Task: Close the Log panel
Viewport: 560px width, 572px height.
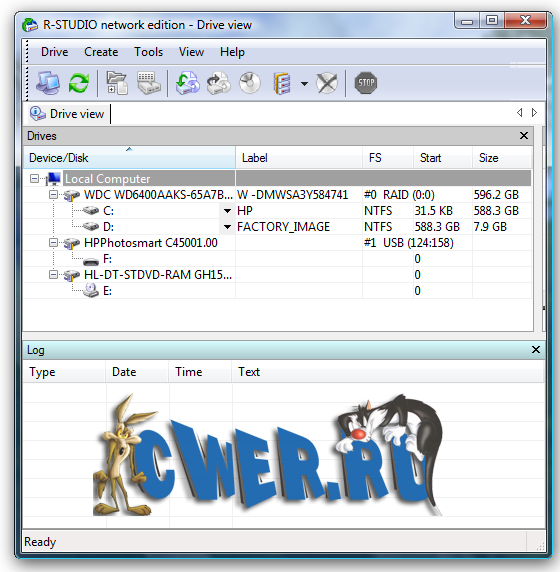Action: [x=536, y=349]
